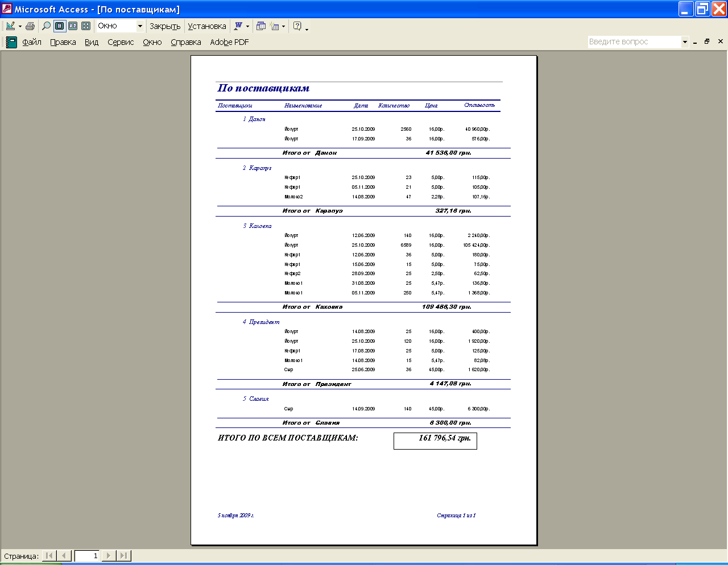
Task: Go to the next page
Action: point(109,555)
